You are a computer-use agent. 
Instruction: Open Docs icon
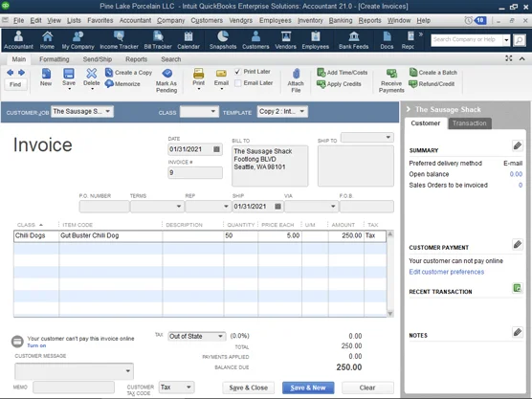[x=387, y=39]
